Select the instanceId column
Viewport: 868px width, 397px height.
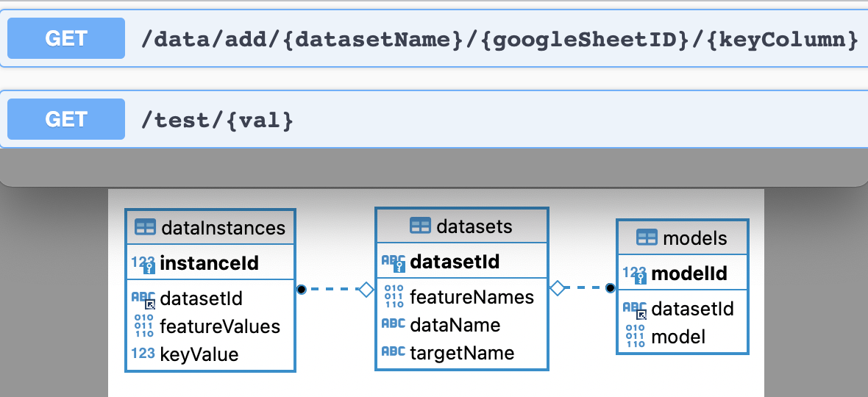(209, 264)
